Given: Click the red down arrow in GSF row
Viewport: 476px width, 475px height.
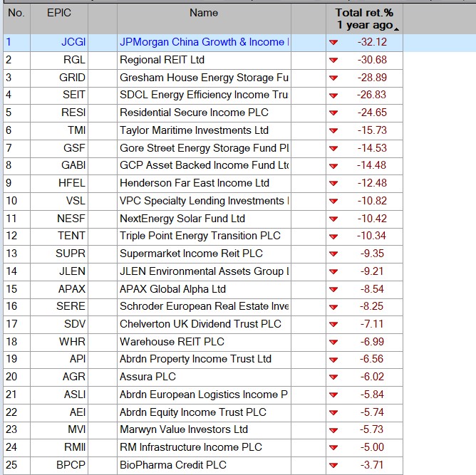Looking at the screenshot, I should [x=333, y=148].
